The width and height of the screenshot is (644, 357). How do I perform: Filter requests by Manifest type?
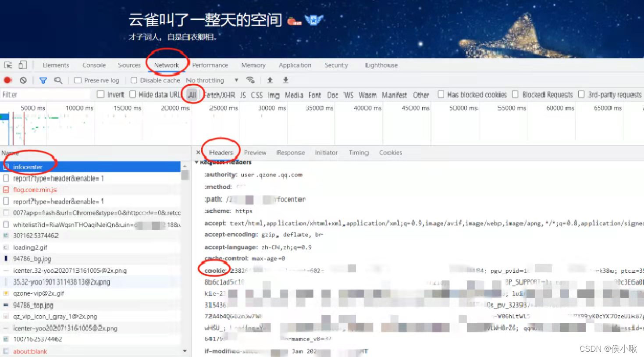pyautogui.click(x=395, y=95)
